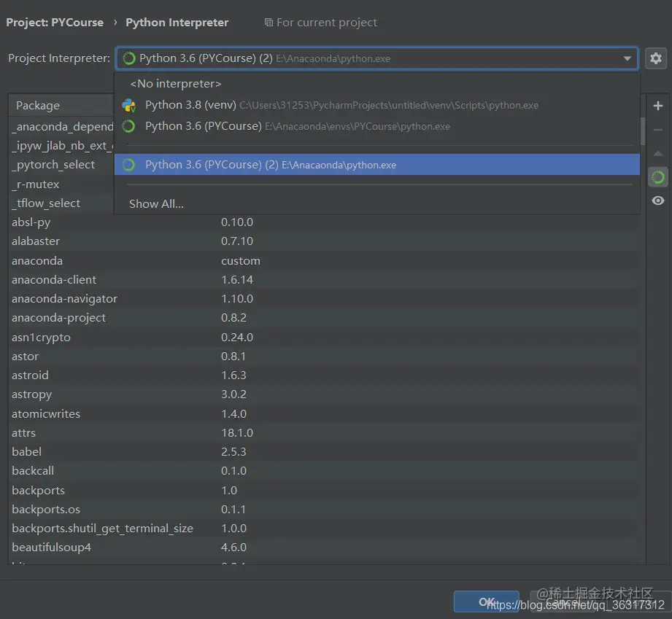The image size is (672, 619).
Task: Click the dropdown list scrollbar thumb
Action: coord(642,131)
